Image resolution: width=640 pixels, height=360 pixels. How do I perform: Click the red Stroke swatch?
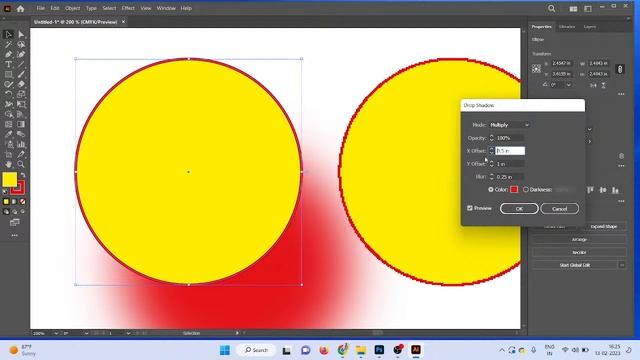(x=20, y=189)
